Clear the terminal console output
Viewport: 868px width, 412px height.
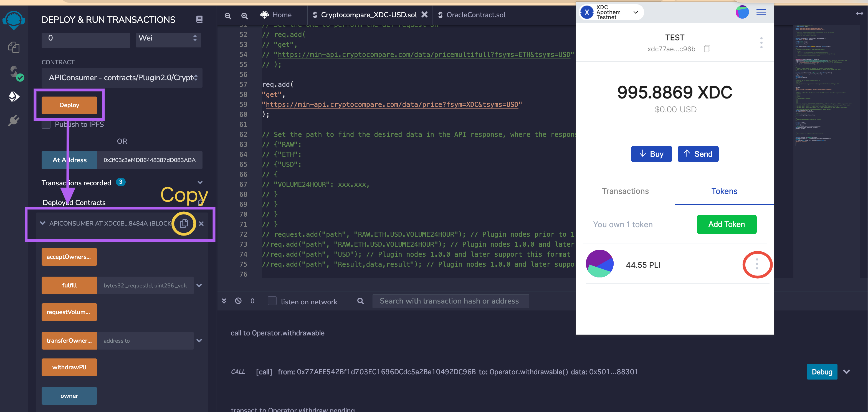pyautogui.click(x=239, y=301)
